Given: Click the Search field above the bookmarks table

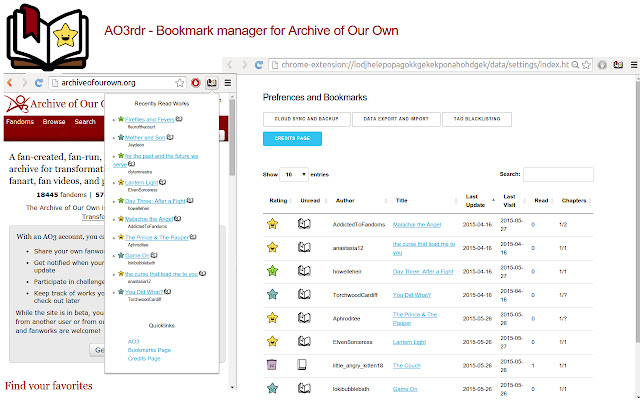Looking at the screenshot, I should pyautogui.click(x=558, y=174).
